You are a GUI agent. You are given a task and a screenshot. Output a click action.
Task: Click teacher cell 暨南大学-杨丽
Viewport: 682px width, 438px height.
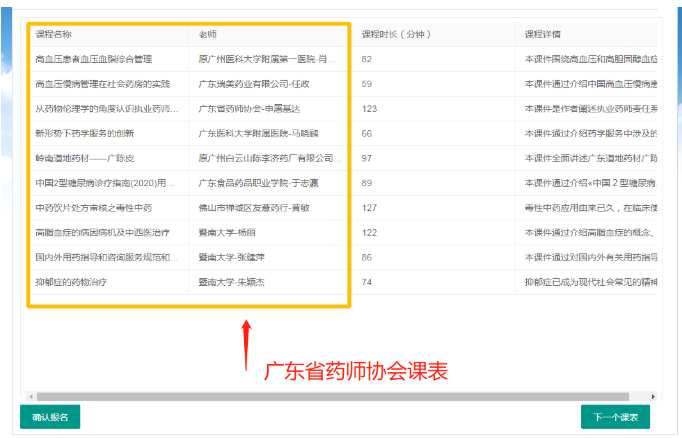(227, 233)
